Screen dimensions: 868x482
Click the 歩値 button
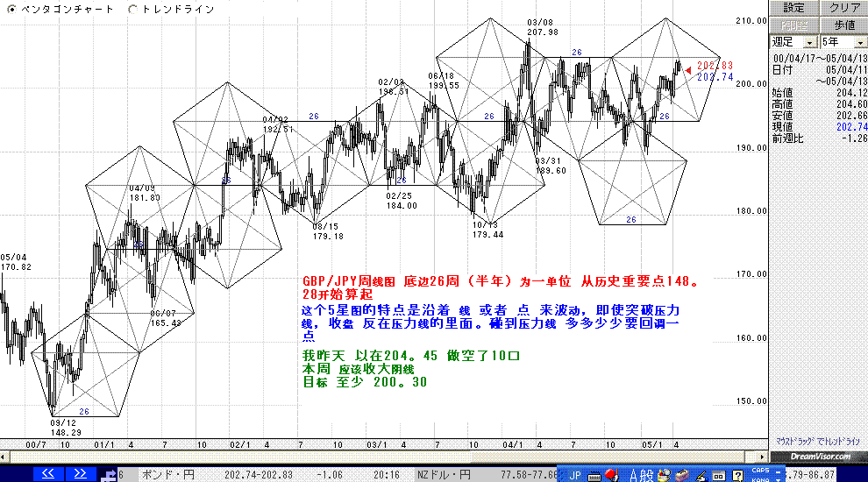click(x=843, y=25)
